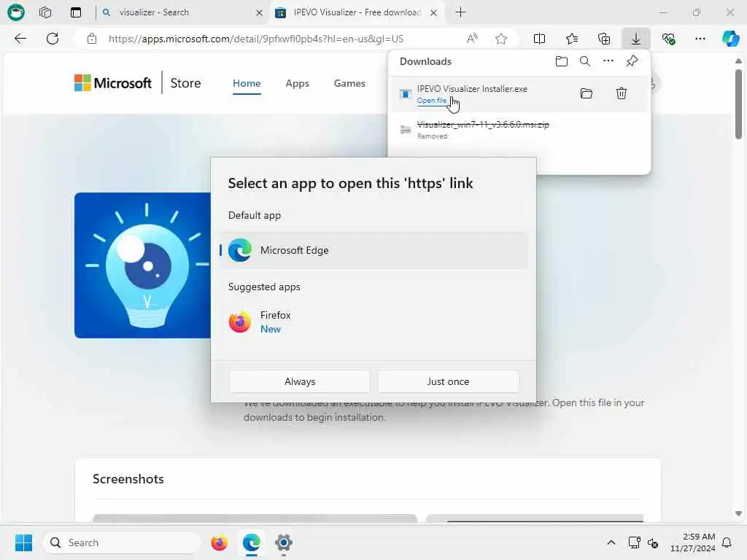The height and width of the screenshot is (560, 747).
Task: Open the notification bell
Action: click(727, 542)
